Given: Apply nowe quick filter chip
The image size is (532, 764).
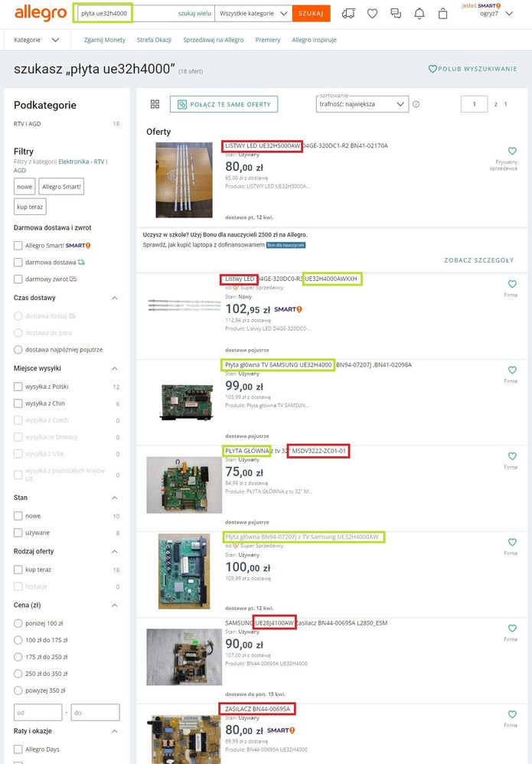Looking at the screenshot, I should tap(24, 187).
